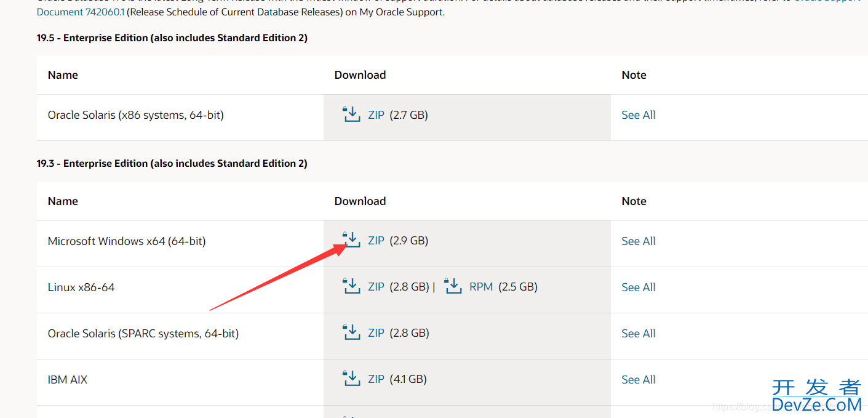Click Name column header in 19.5 table

(x=63, y=74)
